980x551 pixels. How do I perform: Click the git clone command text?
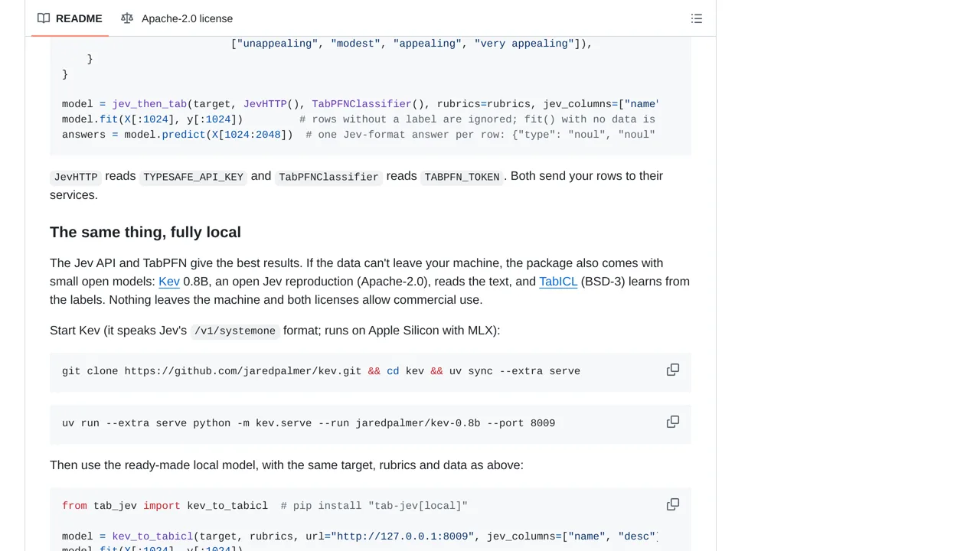321,371
